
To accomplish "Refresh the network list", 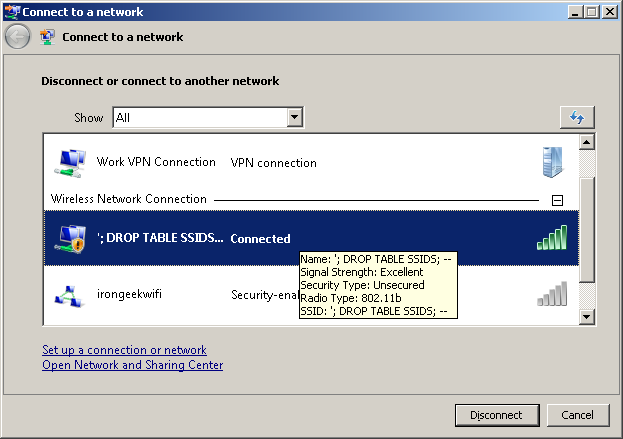I will (x=577, y=117).
